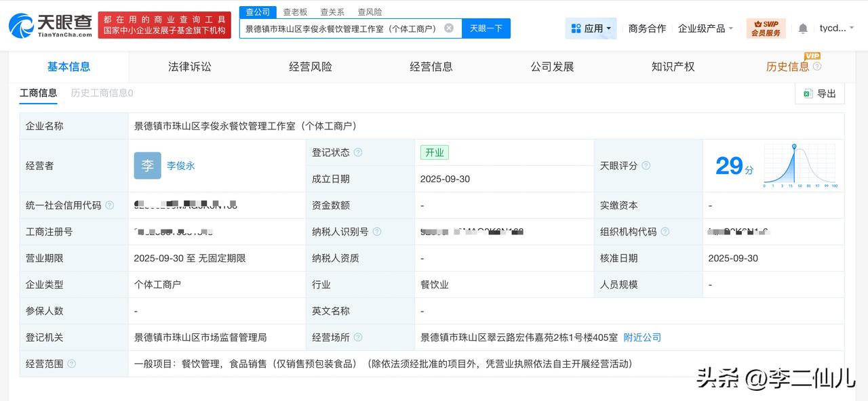Open the 应用 dropdown menu
This screenshot has height=401, width=868.
point(591,28)
